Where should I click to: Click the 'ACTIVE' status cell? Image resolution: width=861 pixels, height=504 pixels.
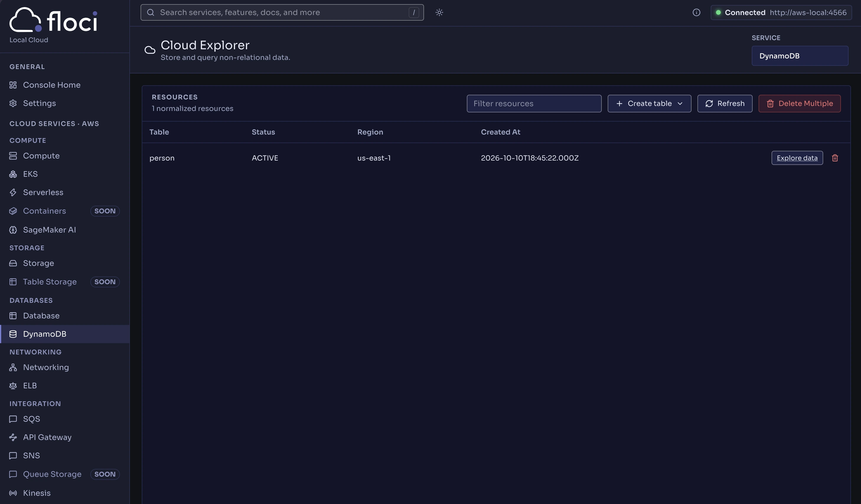[x=265, y=158]
